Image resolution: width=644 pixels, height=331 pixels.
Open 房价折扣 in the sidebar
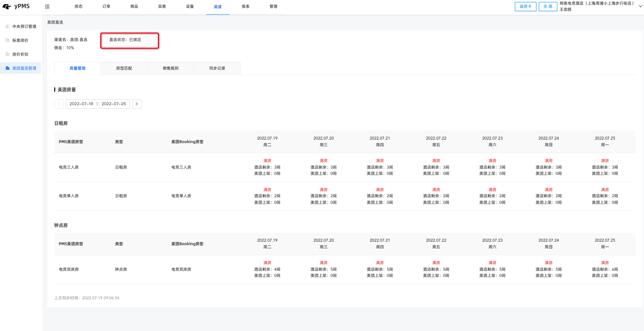[x=21, y=54]
